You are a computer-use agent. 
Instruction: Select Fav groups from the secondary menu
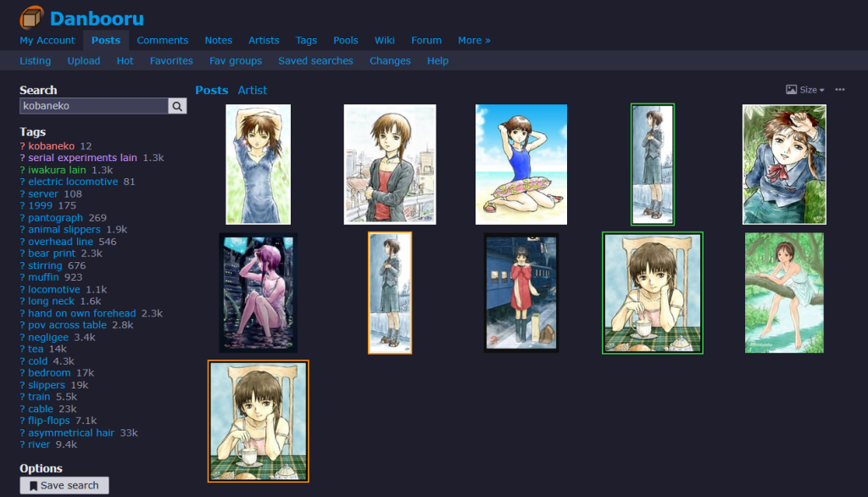236,61
